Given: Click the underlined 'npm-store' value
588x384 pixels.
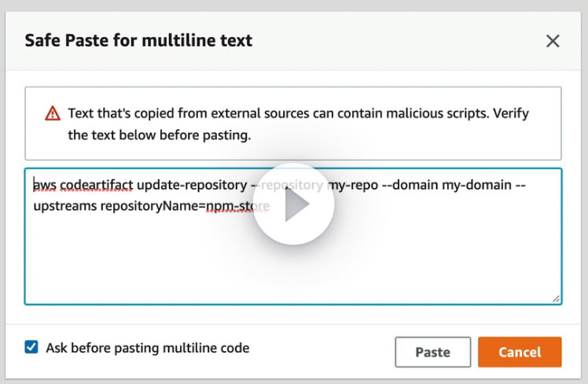Looking at the screenshot, I should pos(237,207).
